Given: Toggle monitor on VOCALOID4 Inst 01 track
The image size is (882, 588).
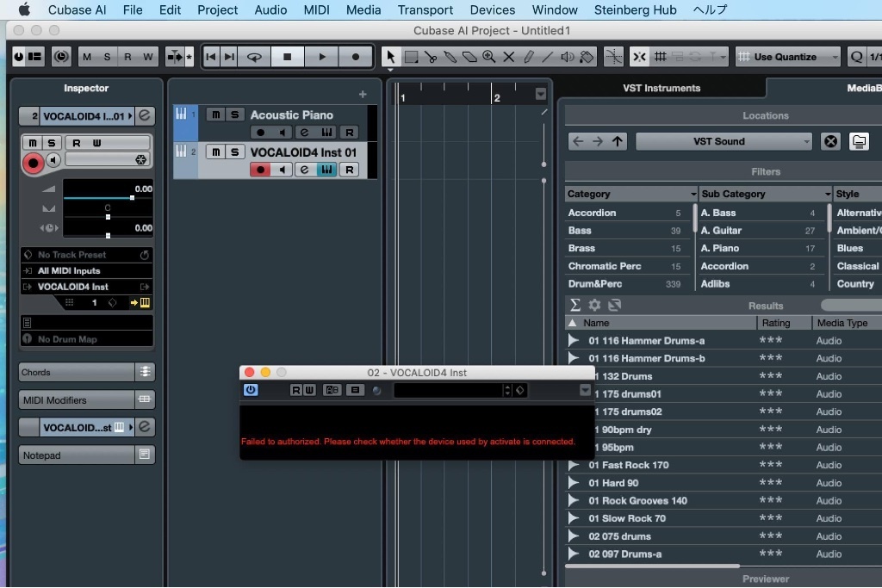Looking at the screenshot, I should pos(283,170).
